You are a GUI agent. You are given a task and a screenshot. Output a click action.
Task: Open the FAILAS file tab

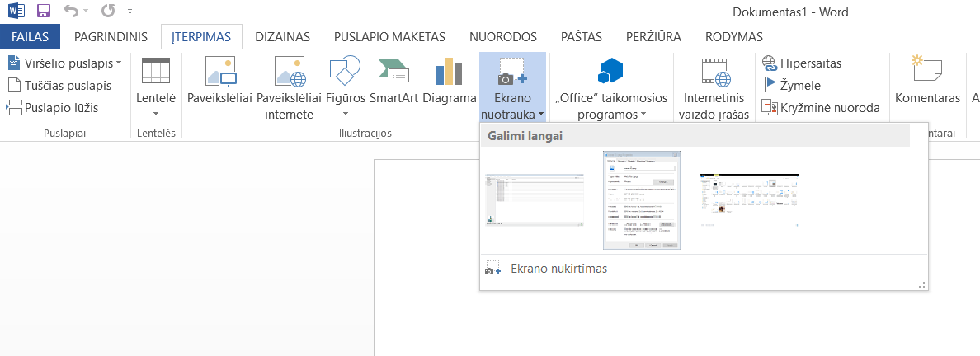30,37
